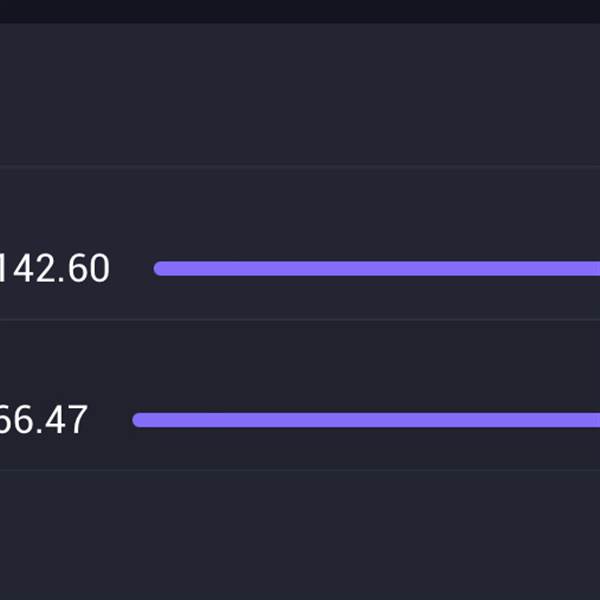Click rounded left end of 142.60 bar
600x600 pixels.
click(x=160, y=268)
